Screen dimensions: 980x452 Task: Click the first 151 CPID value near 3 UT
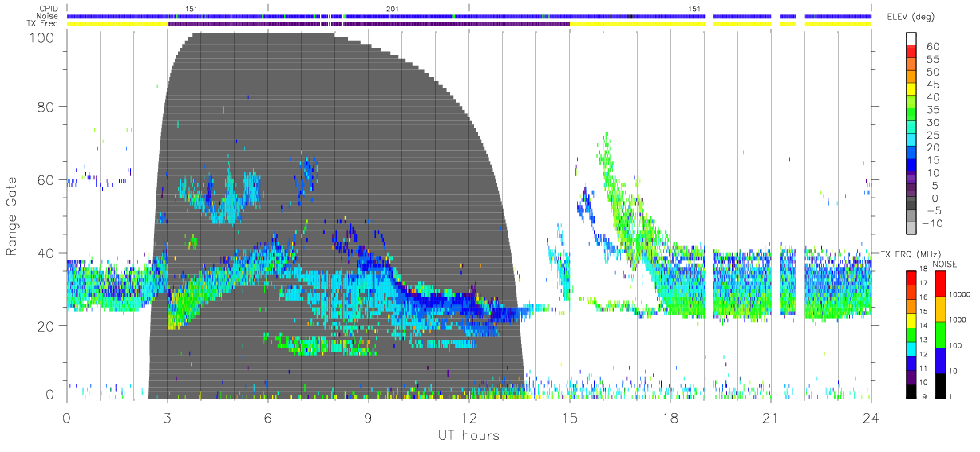coord(191,9)
